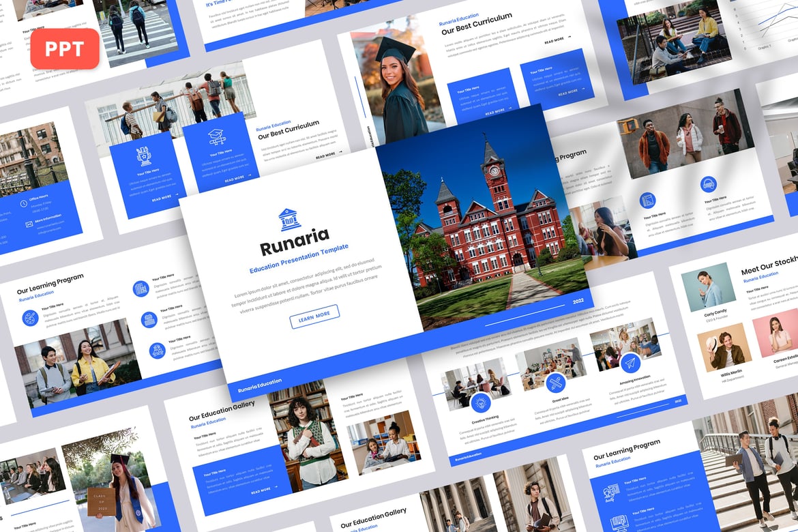Click Our Best Curriculum heading on trophy slide
Screen dimensions: 798x532
pyautogui.click(x=289, y=130)
